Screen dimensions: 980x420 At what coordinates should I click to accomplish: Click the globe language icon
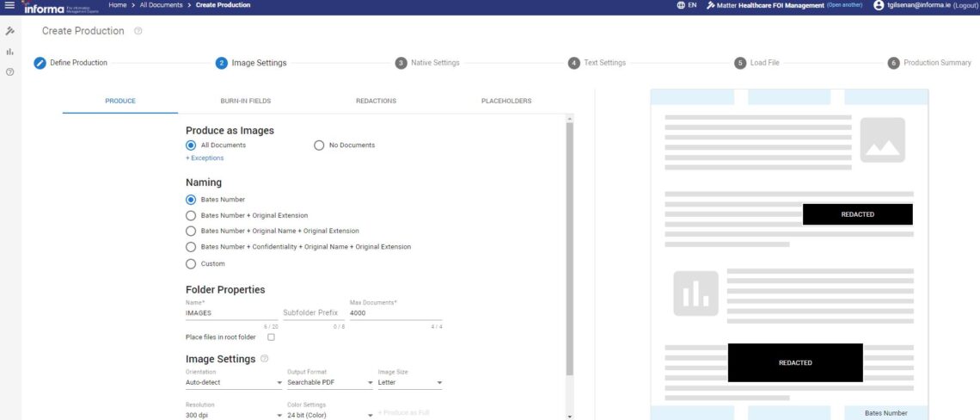[x=681, y=5]
